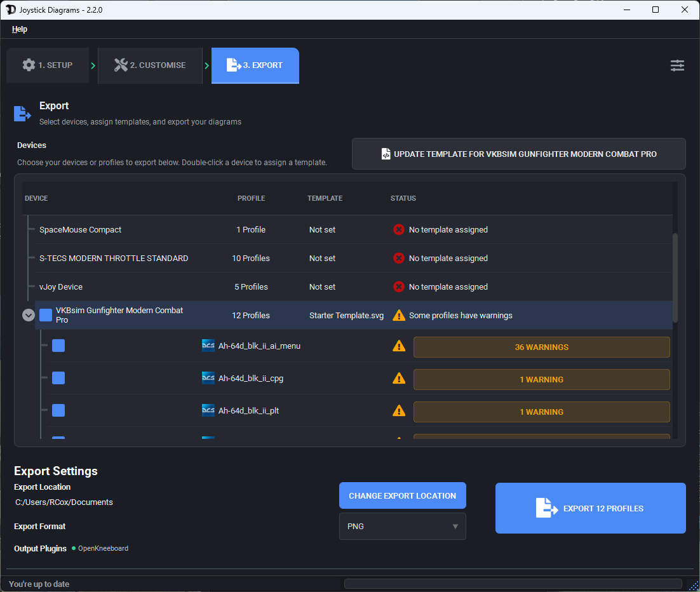Click the gear icon in Setup tab
Image resolution: width=700 pixels, height=592 pixels.
click(x=29, y=65)
